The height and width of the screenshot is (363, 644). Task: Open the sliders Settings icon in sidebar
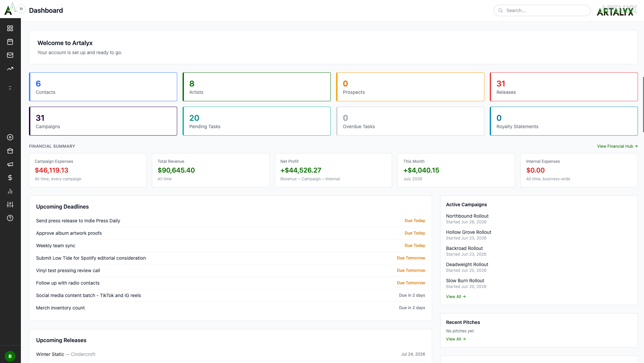tap(10, 205)
